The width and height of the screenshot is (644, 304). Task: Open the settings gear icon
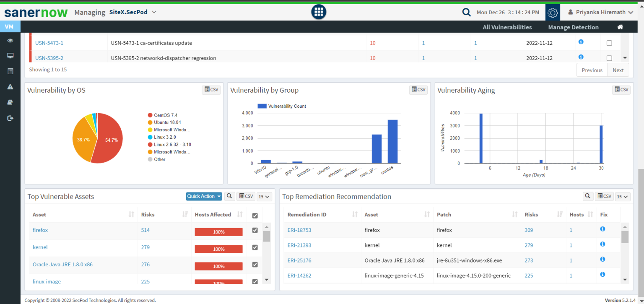552,12
